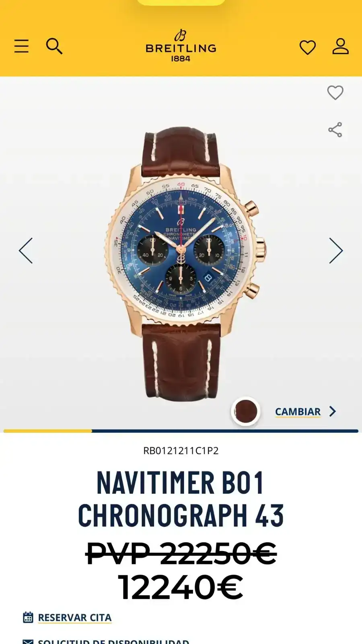Click envelope icon for availability request
362x644 pixels.
click(28, 642)
